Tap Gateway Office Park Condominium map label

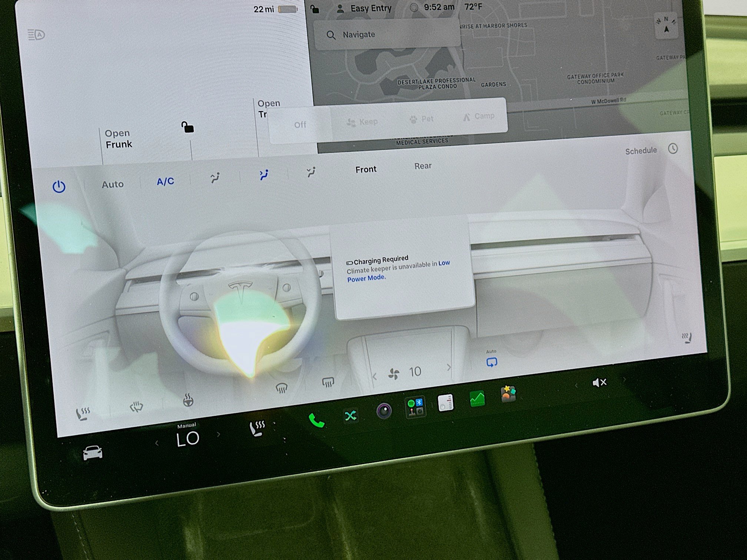pos(595,78)
